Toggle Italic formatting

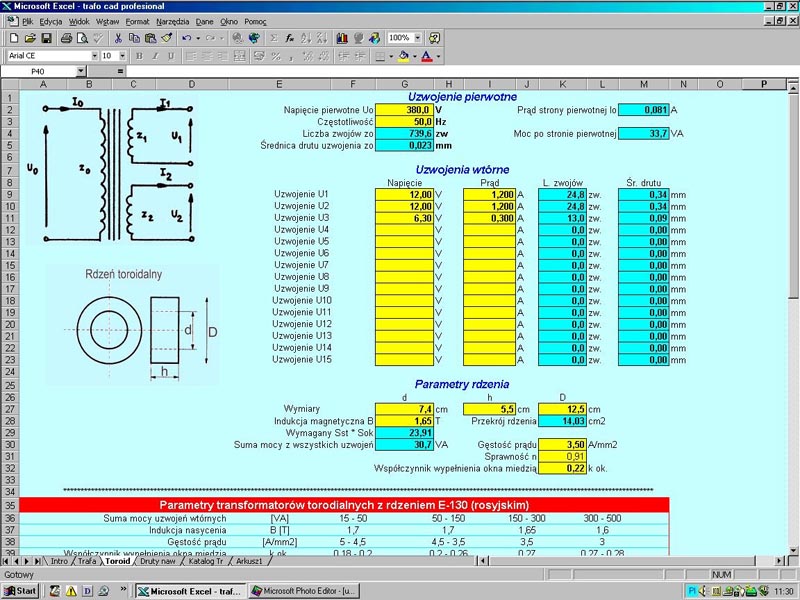click(x=154, y=56)
